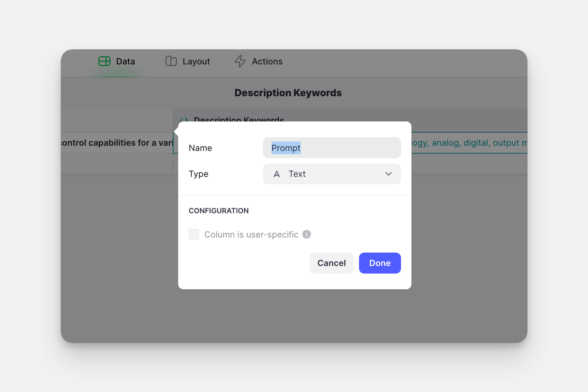Click the Column is user-specific label
The image size is (588, 392).
point(251,235)
